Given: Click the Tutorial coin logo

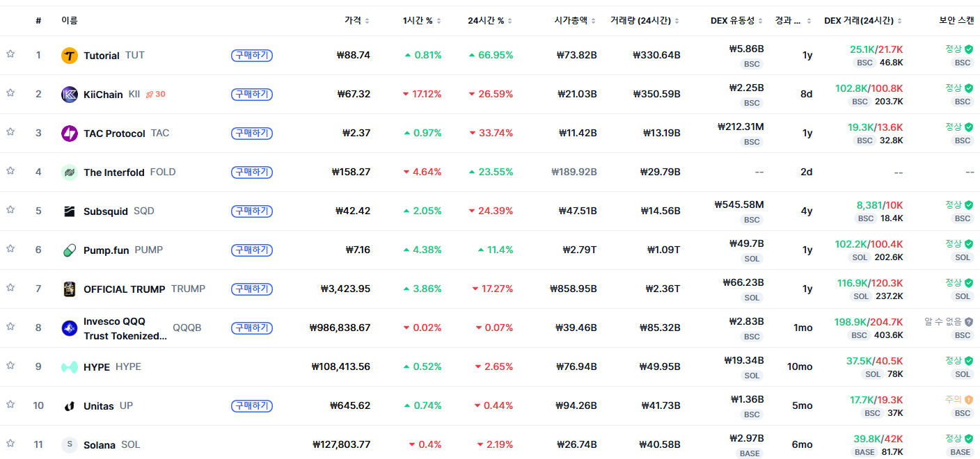Looking at the screenshot, I should click(x=70, y=56).
